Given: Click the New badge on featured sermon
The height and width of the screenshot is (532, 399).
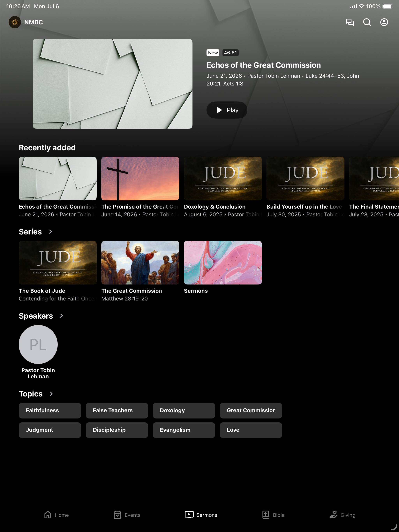Looking at the screenshot, I should [x=213, y=53].
